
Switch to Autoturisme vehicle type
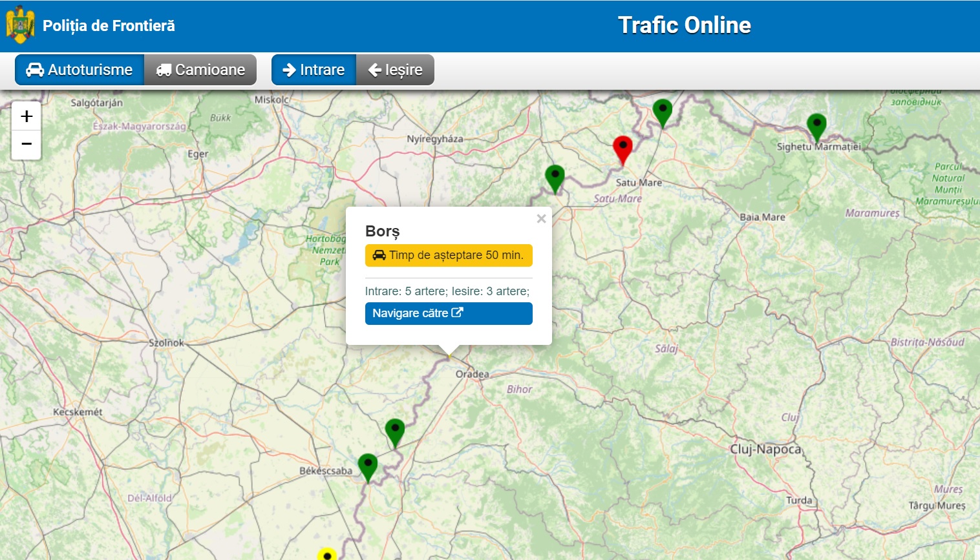pos(79,70)
